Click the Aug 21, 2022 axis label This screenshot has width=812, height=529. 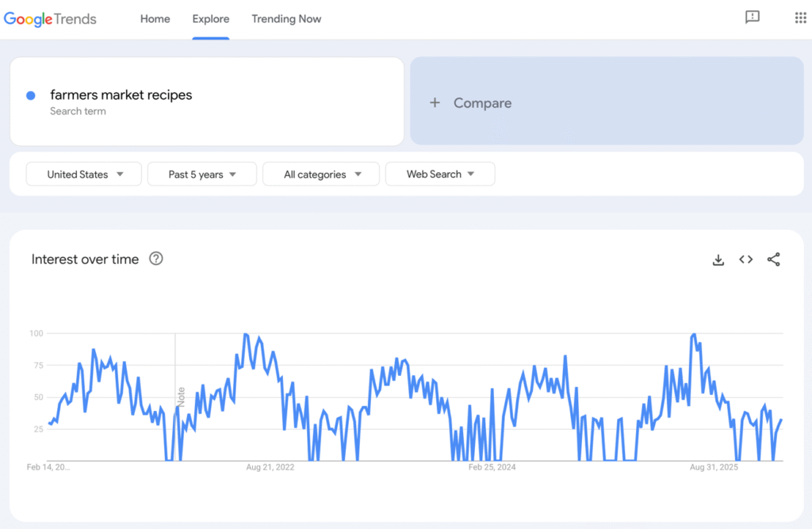click(270, 467)
